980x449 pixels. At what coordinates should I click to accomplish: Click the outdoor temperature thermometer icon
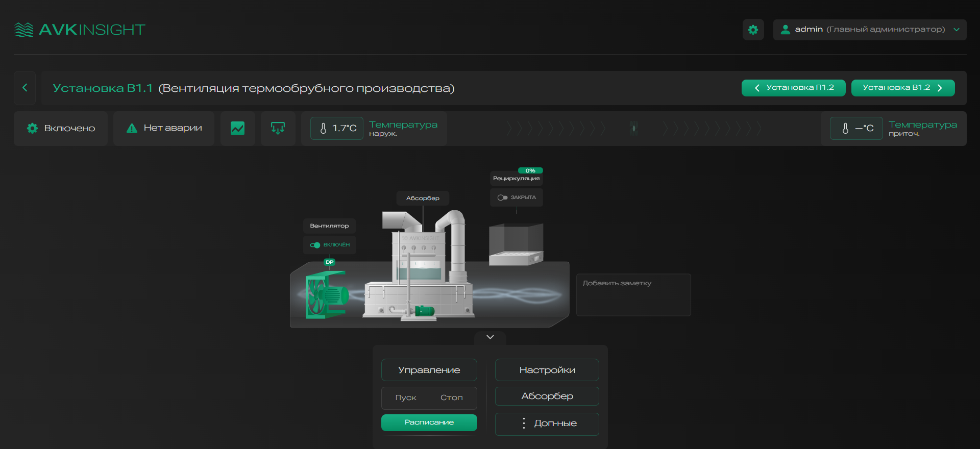(323, 128)
